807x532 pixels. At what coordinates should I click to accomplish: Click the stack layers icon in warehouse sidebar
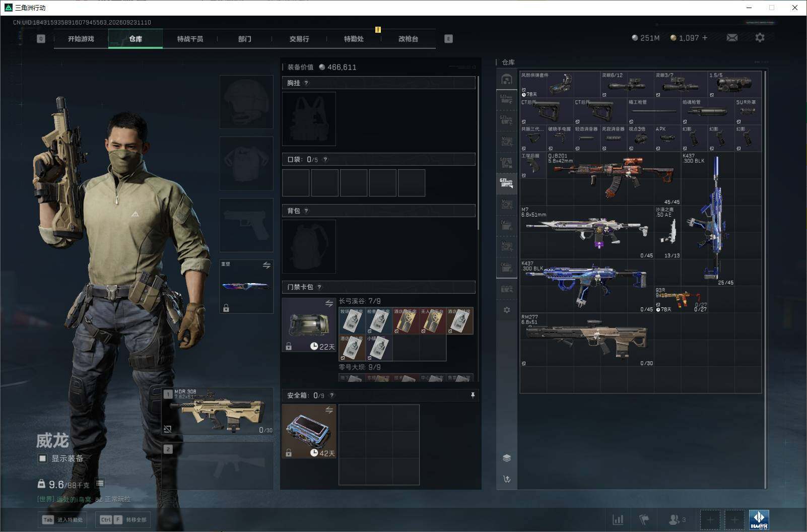pyautogui.click(x=507, y=458)
